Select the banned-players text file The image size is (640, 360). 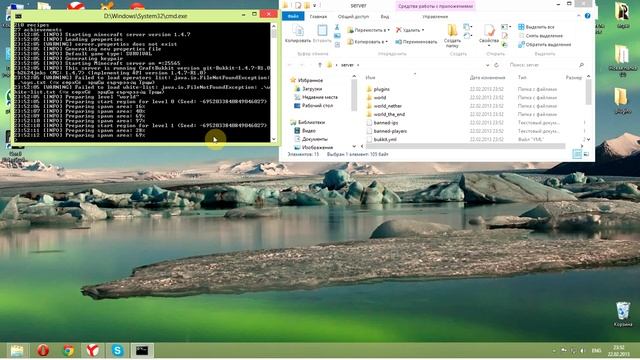coord(390,131)
